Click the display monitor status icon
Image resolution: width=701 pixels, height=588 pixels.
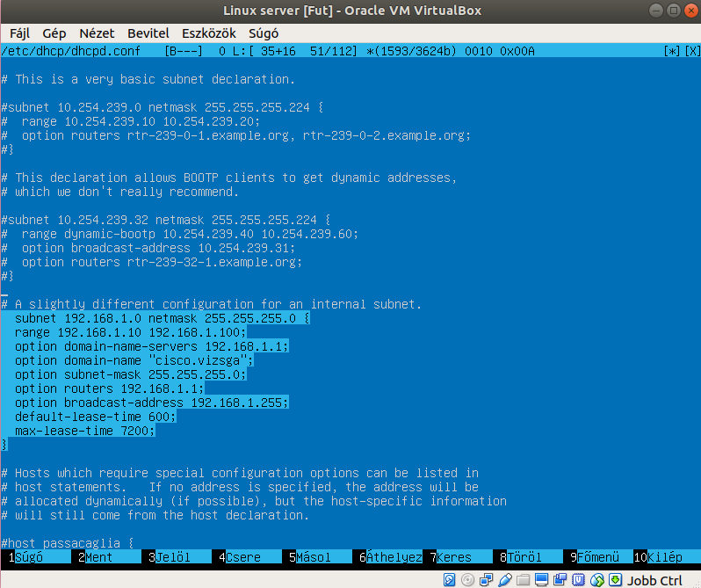coord(540,580)
